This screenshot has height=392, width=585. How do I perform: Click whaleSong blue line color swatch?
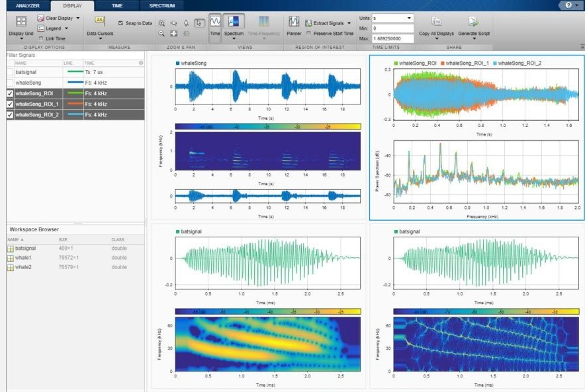click(75, 83)
